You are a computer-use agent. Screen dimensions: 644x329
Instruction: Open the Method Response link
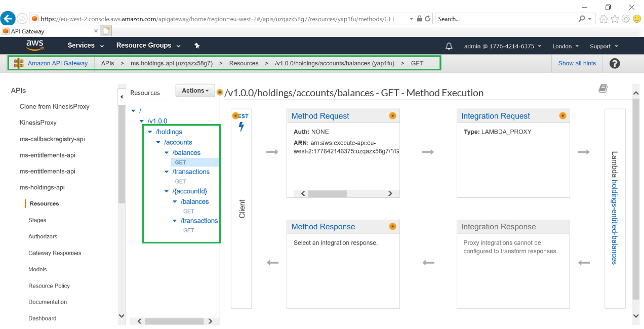(x=323, y=227)
